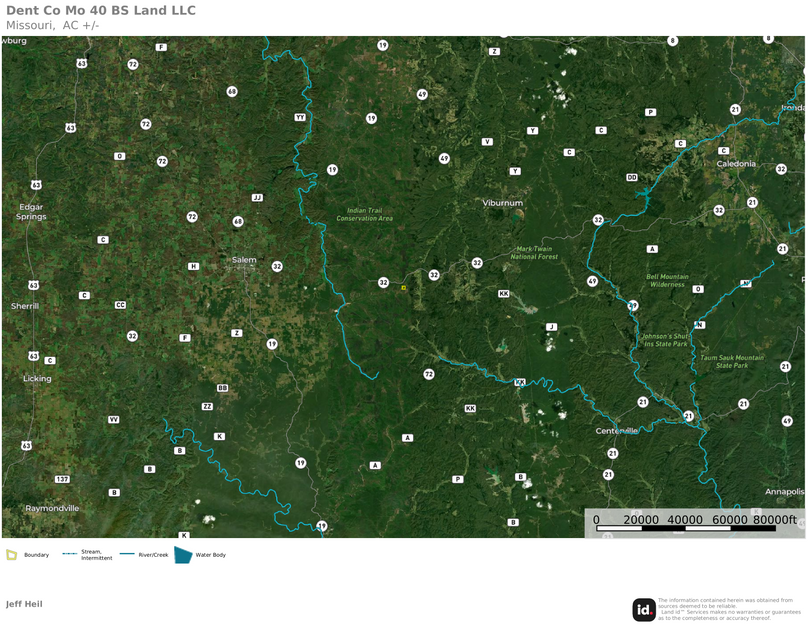
Task: Click the Water Body legend symbol
Action: point(183,555)
